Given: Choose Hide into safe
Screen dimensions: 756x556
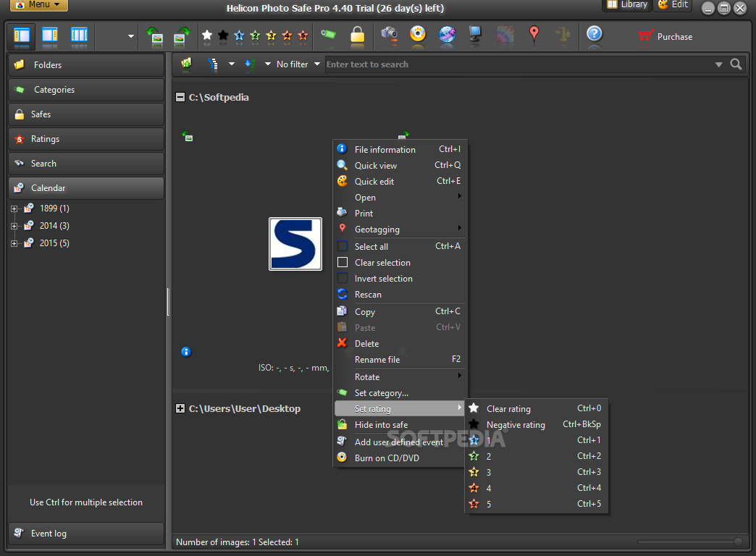Looking at the screenshot, I should click(399, 425).
